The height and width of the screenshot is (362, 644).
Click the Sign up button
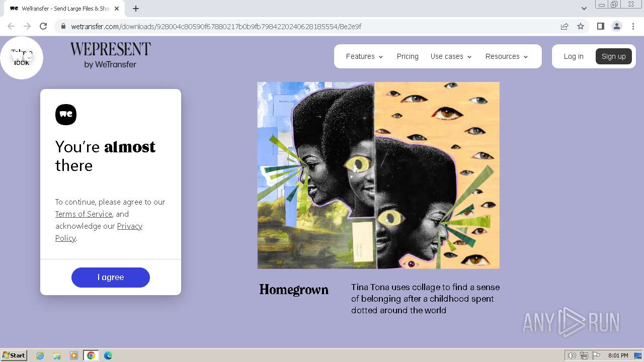614,56
